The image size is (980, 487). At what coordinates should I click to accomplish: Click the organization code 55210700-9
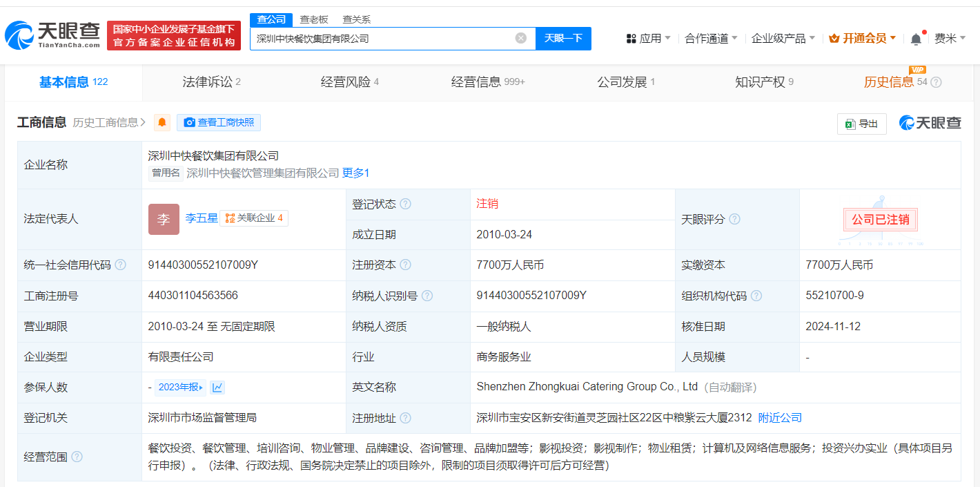pyautogui.click(x=834, y=296)
